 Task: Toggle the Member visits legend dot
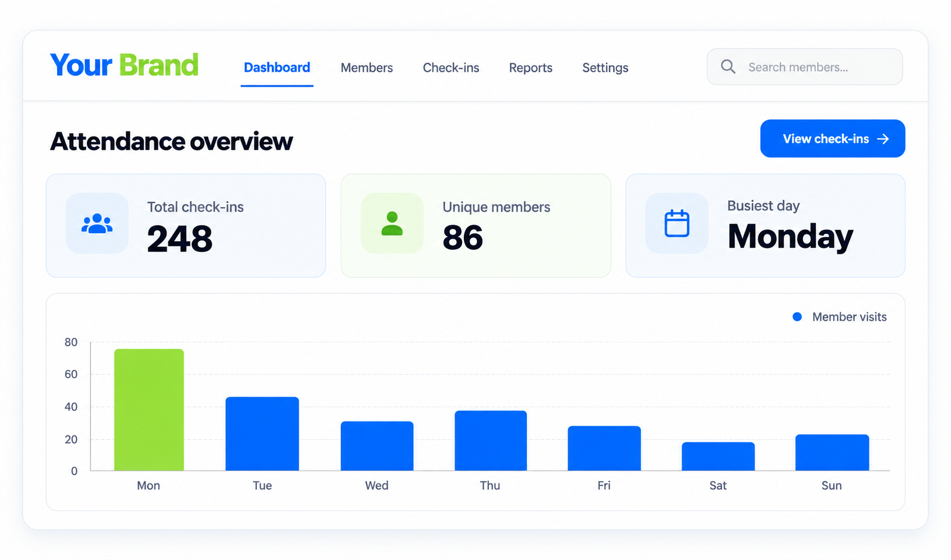point(797,317)
